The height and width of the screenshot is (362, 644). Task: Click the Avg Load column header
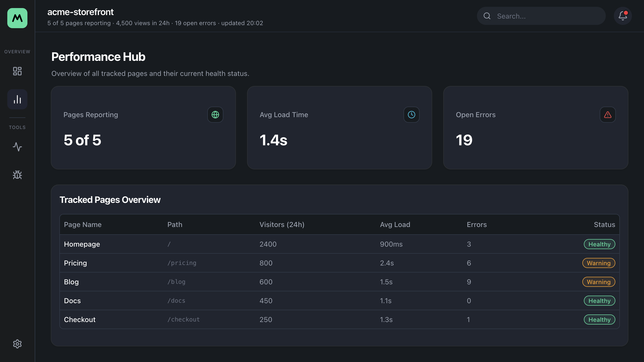395,224
